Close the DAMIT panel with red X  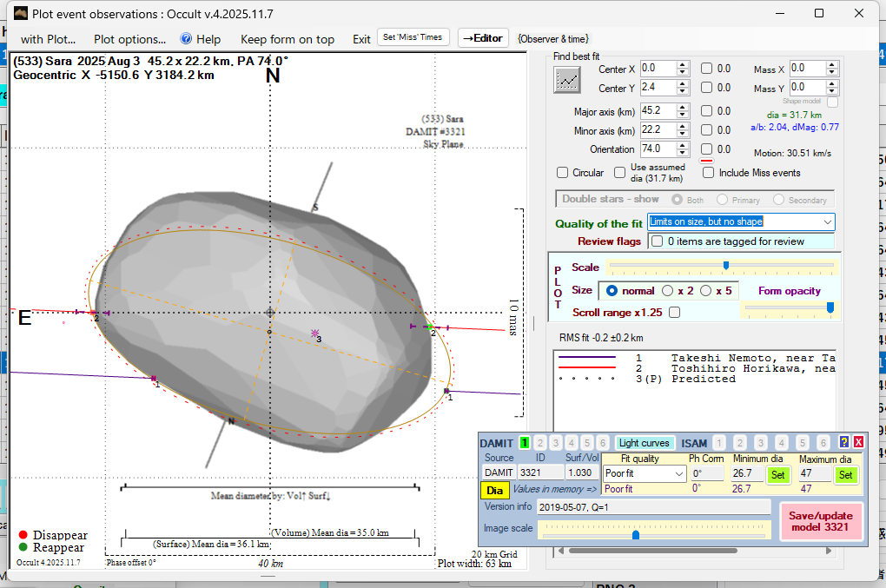tap(858, 442)
